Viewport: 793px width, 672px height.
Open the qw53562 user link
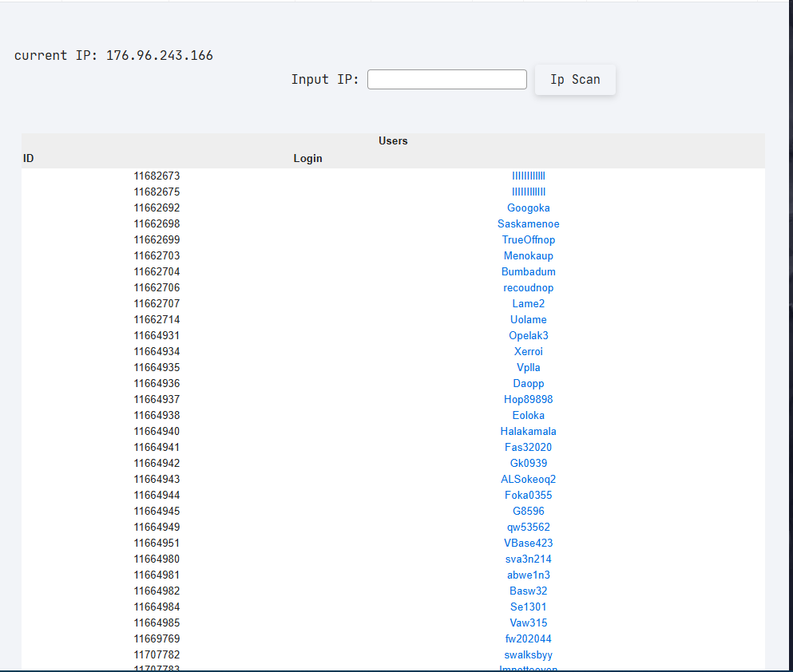tap(529, 527)
